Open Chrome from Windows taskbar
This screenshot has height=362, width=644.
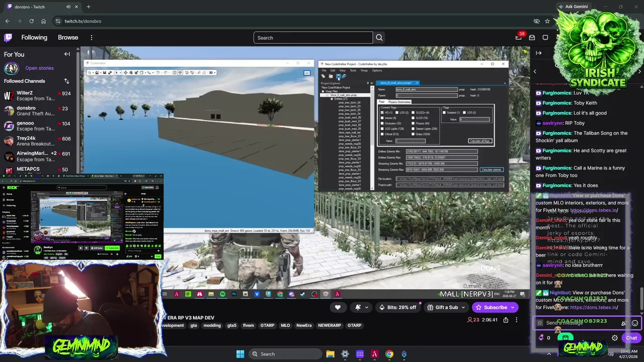pyautogui.click(x=389, y=354)
